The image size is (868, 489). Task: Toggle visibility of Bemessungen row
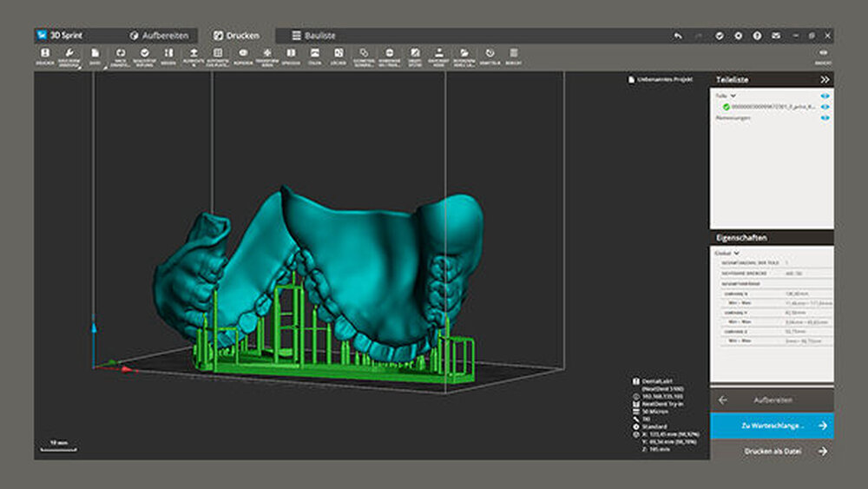[825, 117]
